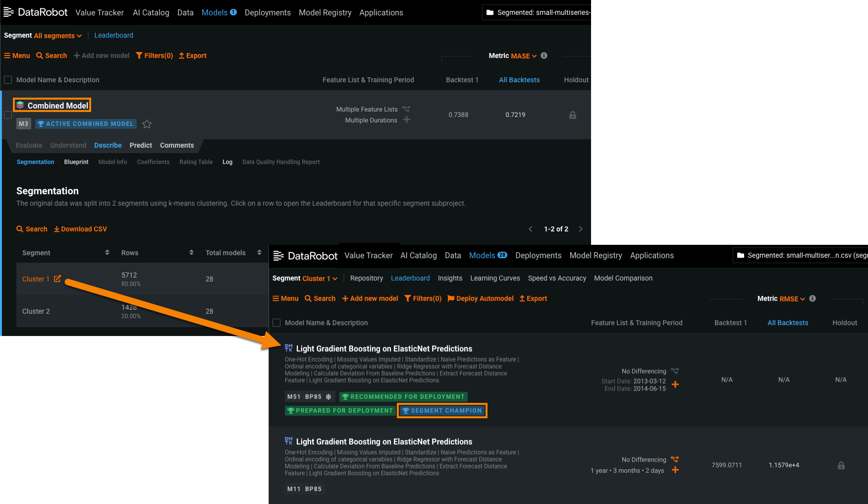
Task: Open the Cluster 1 segment dropdown
Action: tap(320, 279)
